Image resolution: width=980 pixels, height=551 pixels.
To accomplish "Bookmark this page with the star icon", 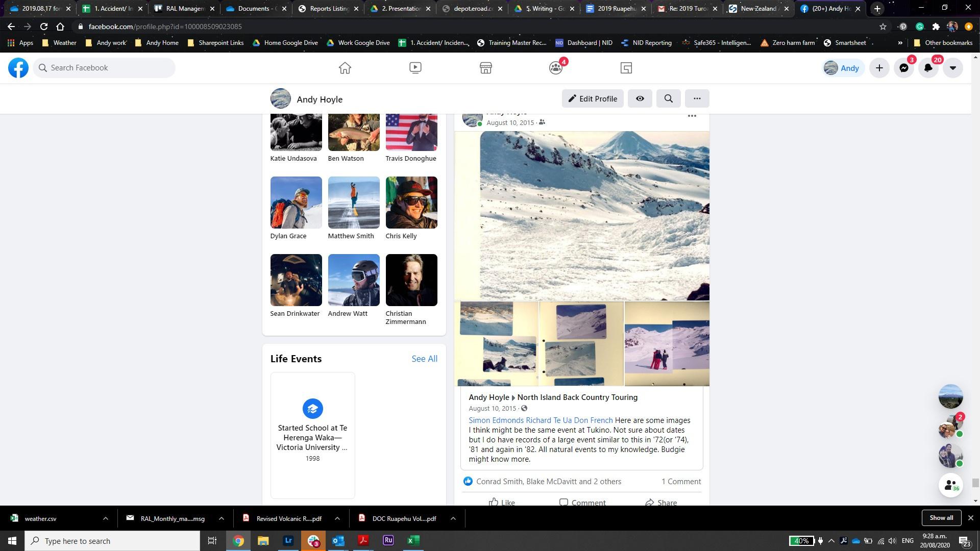I will (883, 27).
